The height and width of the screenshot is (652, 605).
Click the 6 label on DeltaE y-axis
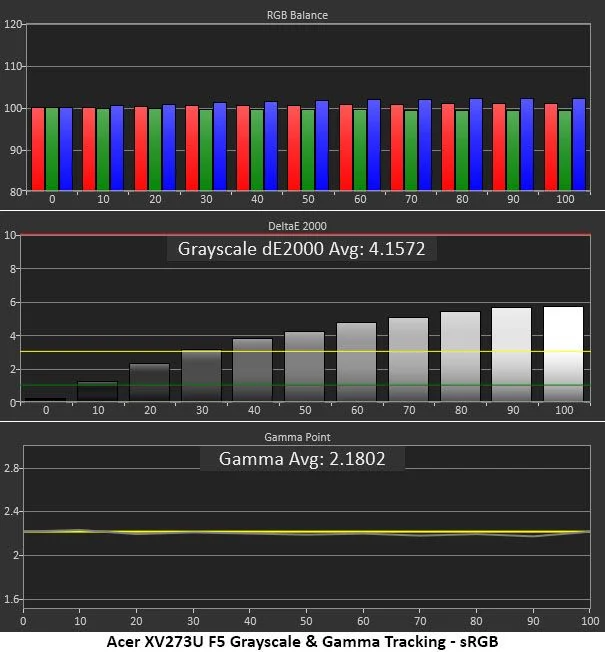(x=12, y=302)
